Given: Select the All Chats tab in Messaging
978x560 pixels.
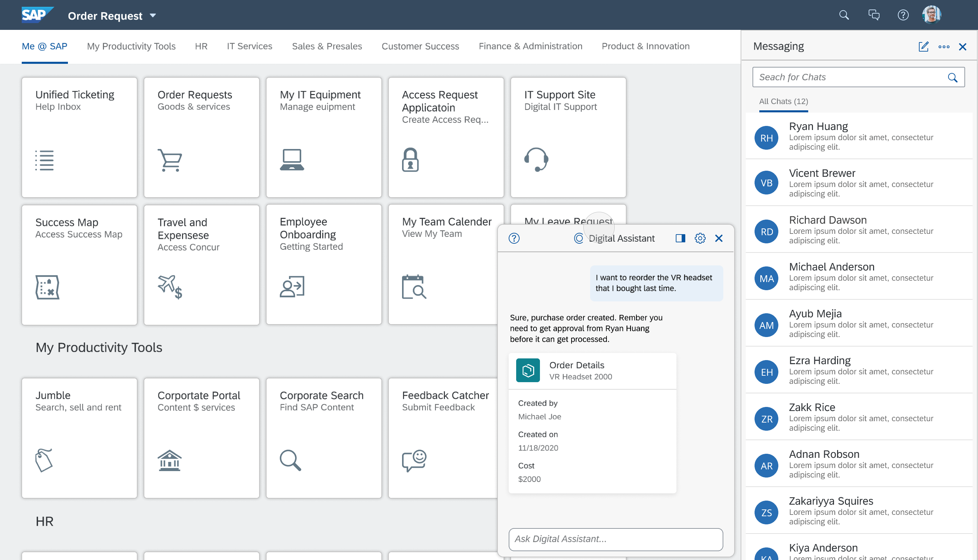Looking at the screenshot, I should (x=783, y=101).
